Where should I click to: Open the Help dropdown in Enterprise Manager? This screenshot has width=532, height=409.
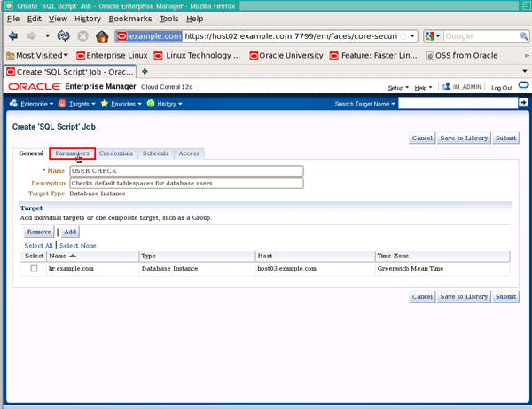coord(423,88)
